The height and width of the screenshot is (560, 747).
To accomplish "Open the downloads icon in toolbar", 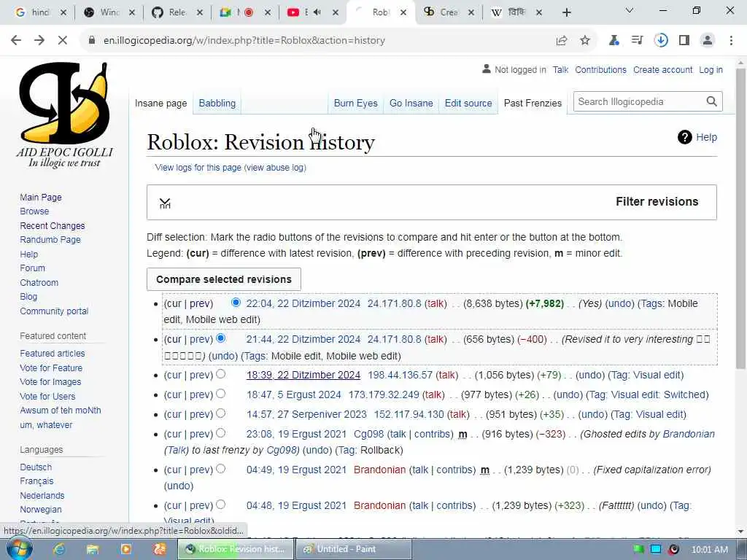I will [x=661, y=41].
